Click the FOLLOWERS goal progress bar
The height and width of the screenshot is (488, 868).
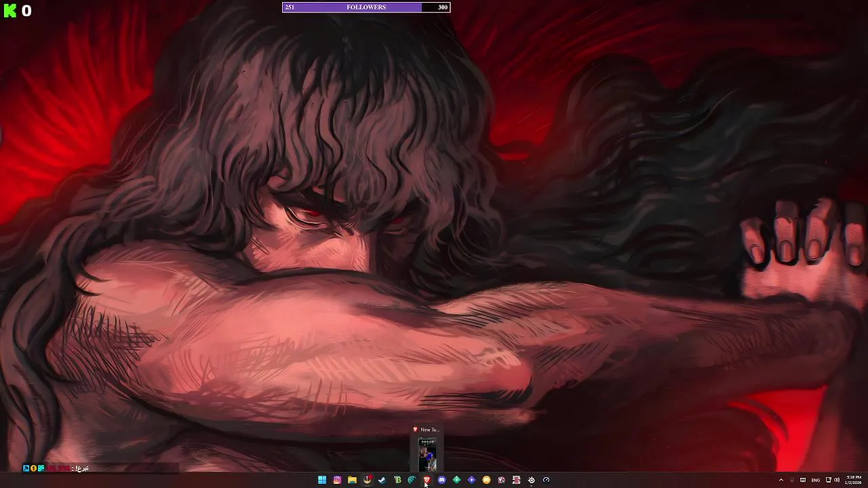[x=366, y=7]
